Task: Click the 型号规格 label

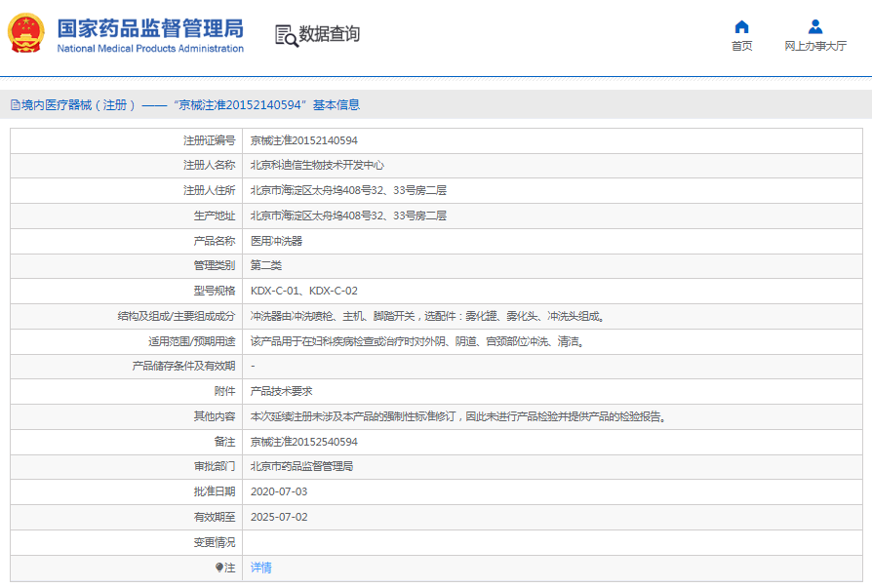Action: (x=215, y=291)
